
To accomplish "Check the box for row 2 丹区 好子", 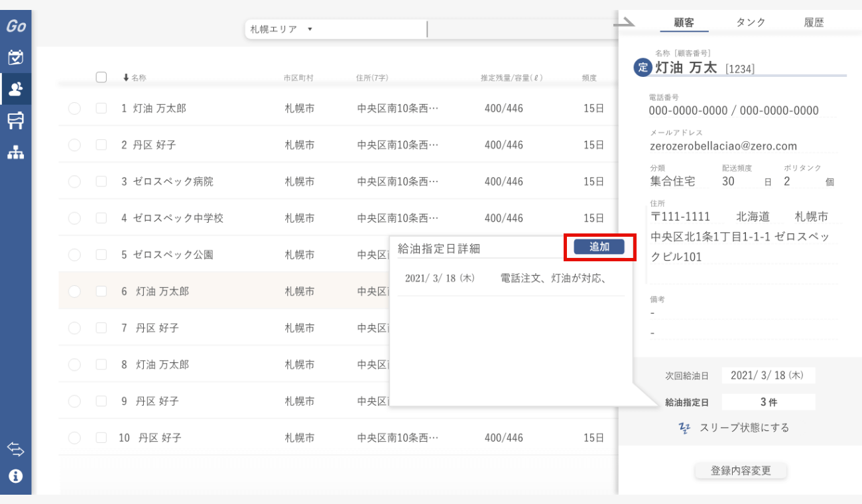I will tap(101, 145).
